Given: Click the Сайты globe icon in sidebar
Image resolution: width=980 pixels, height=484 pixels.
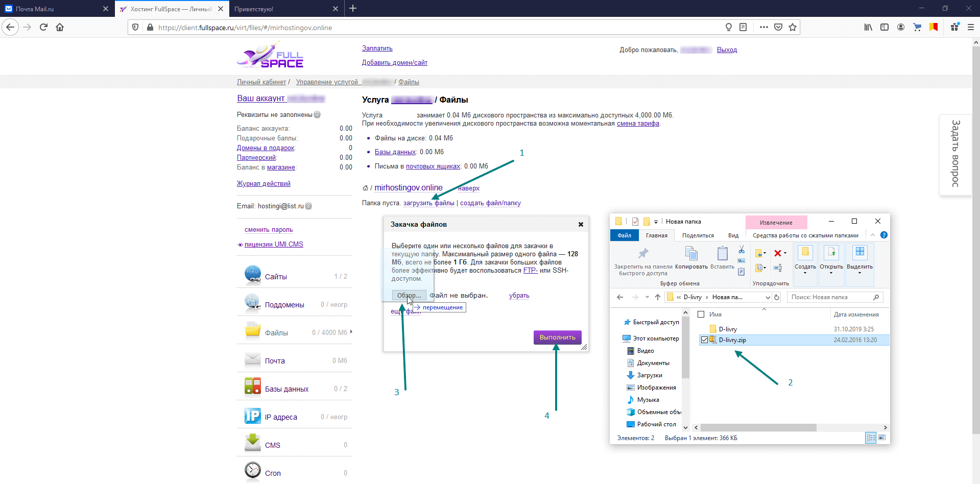Looking at the screenshot, I should click(x=253, y=275).
